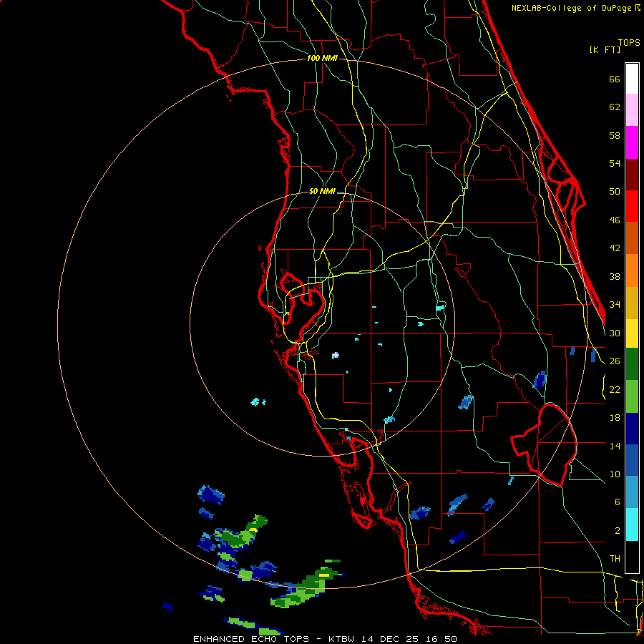The height and width of the screenshot is (644, 644).
Task: Click the 26 legend value
Action: (x=615, y=361)
